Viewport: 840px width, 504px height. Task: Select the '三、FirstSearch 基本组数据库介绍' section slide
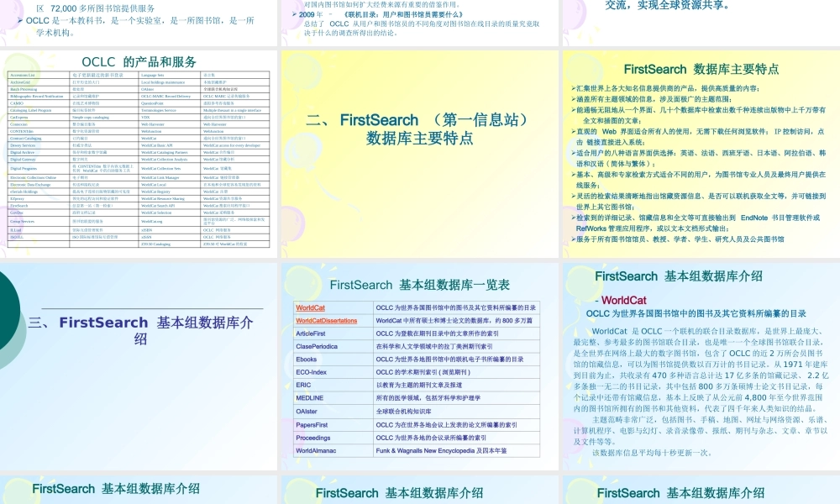[139, 366]
